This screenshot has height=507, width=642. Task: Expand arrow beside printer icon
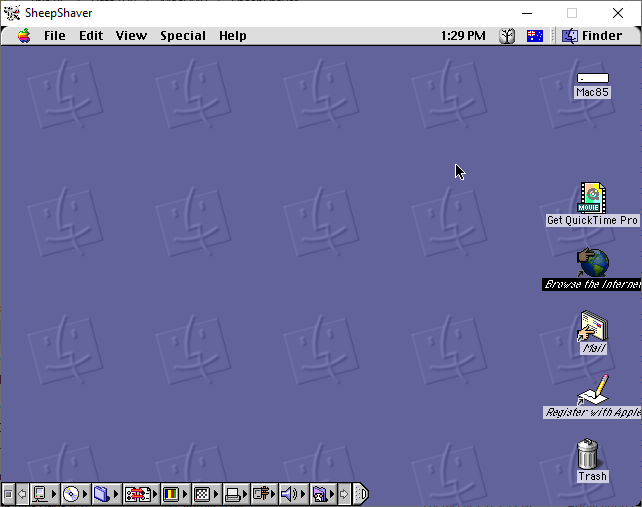[246, 494]
